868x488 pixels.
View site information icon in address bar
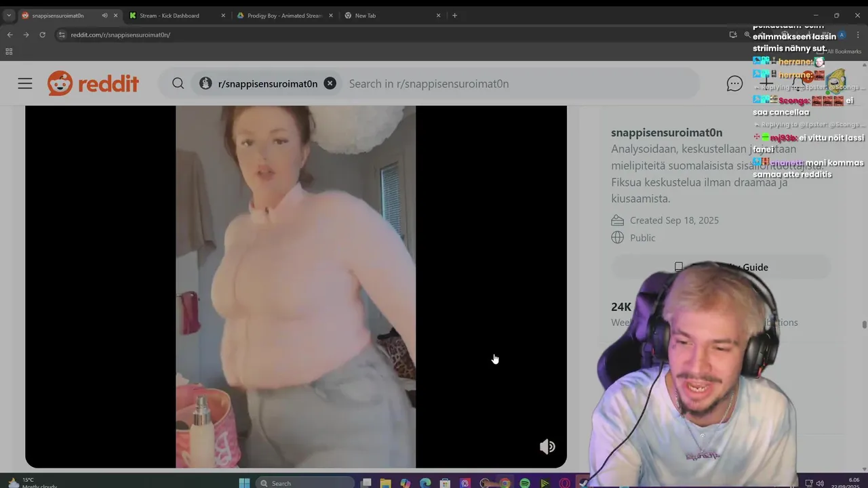click(x=62, y=35)
